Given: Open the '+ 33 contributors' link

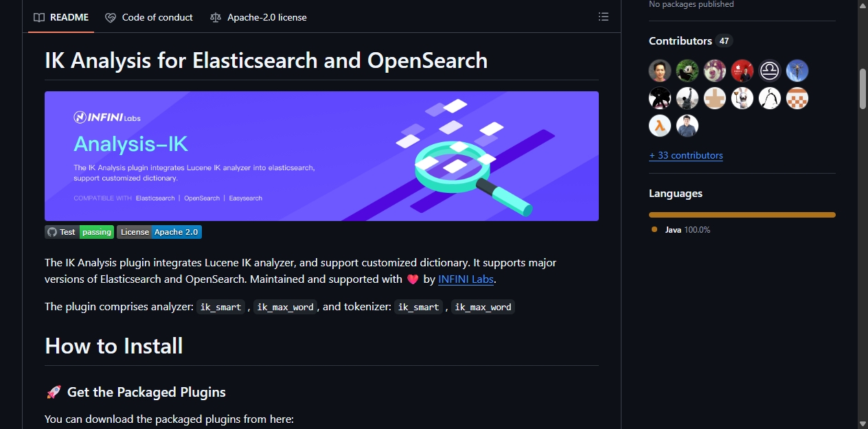Looking at the screenshot, I should click(x=686, y=156).
